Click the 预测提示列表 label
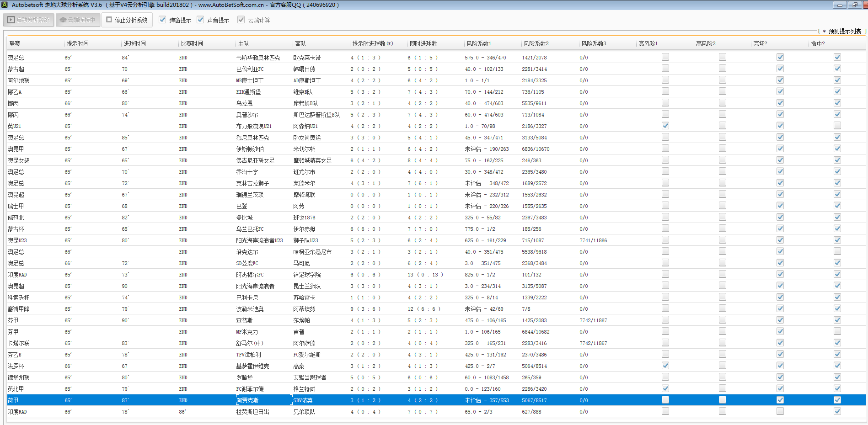 [844, 31]
